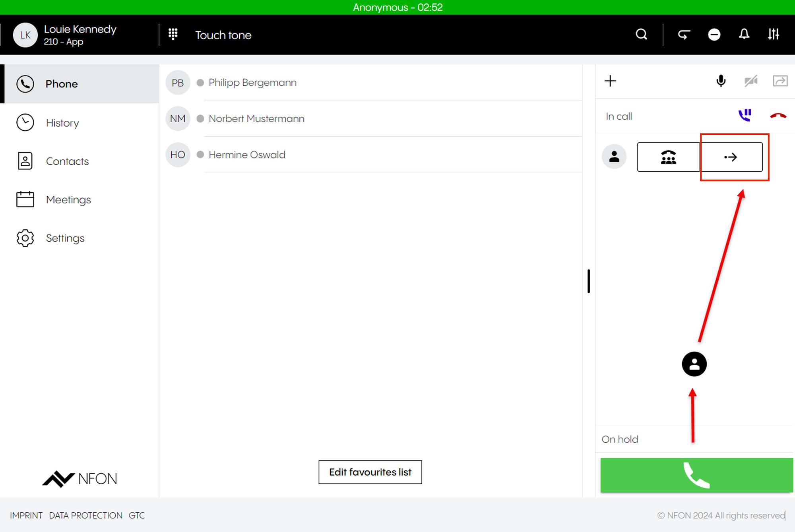Click Edit favourites list button
This screenshot has width=795, height=532.
370,472
